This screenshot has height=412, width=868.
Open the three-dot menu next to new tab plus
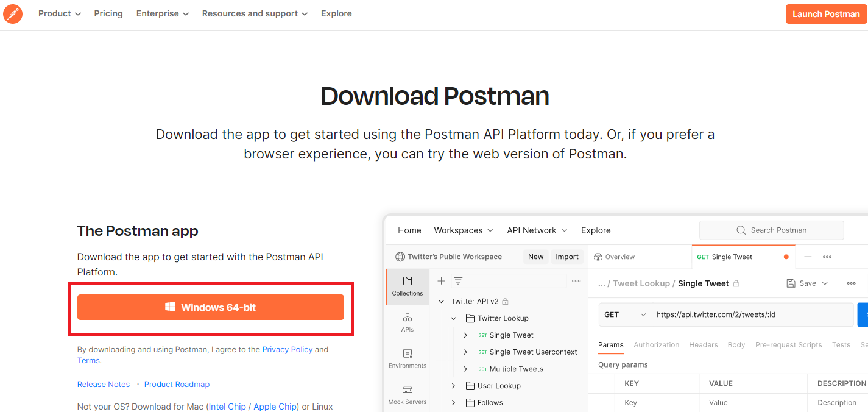click(x=827, y=257)
